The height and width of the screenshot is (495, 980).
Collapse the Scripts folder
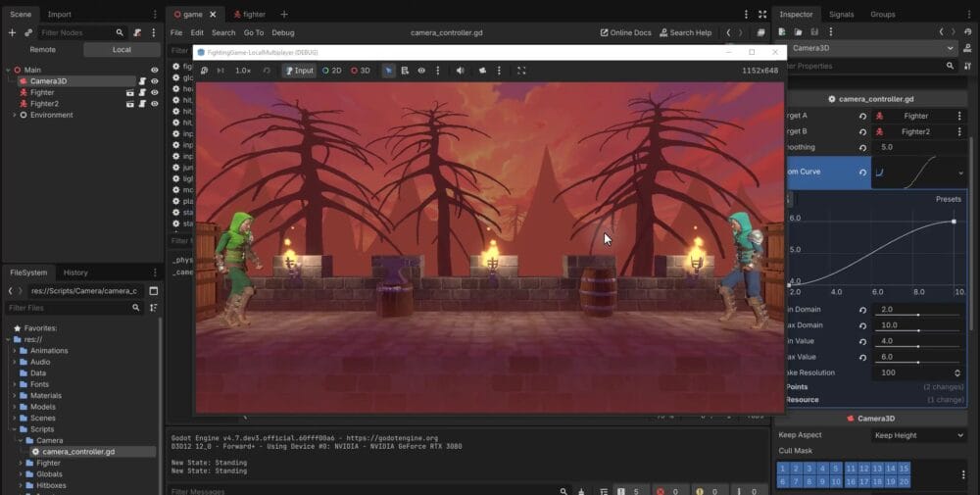[15, 429]
